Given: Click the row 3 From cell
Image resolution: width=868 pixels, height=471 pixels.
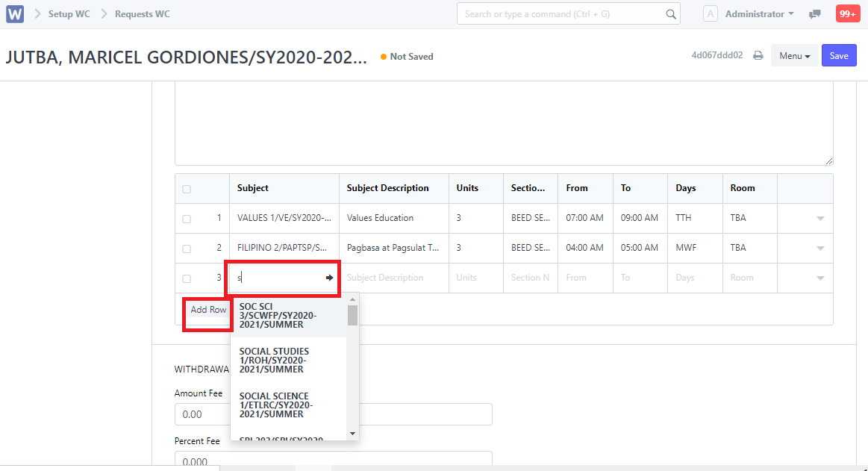Looking at the screenshot, I should 586,278.
